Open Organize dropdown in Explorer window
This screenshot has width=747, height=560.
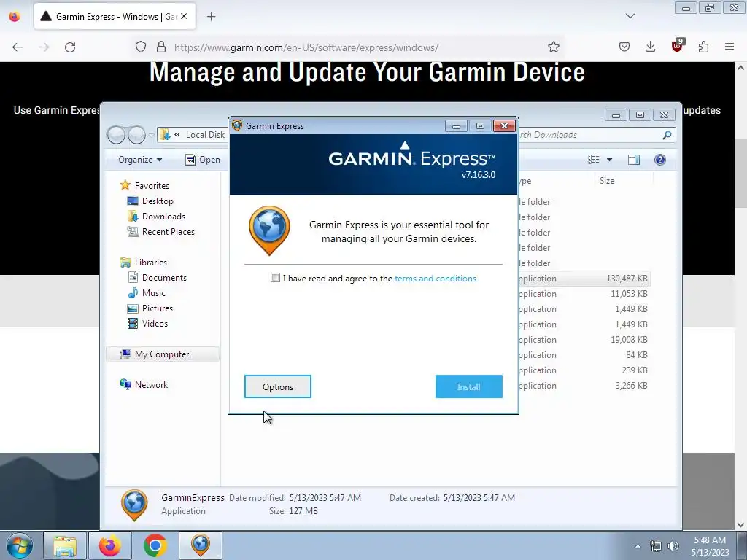140,160
